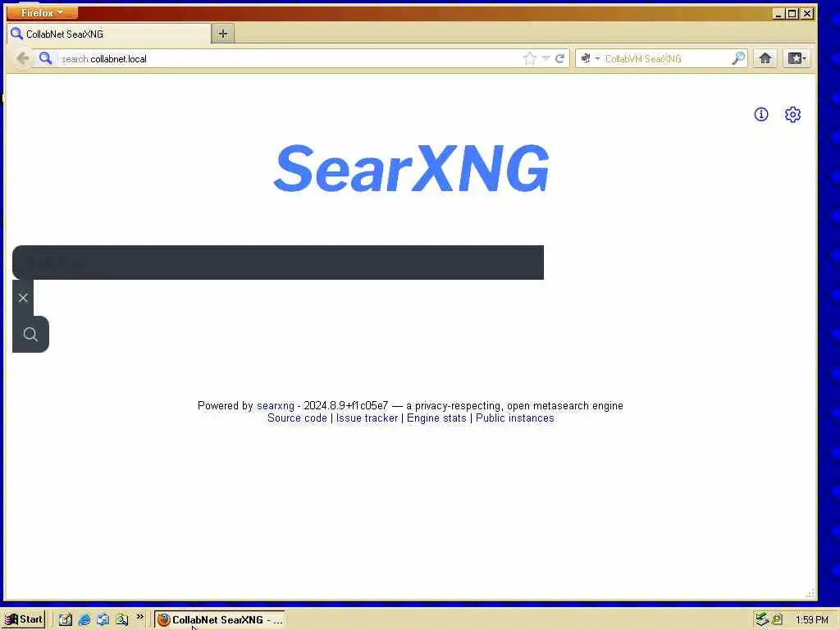
Task: Expand quick launch overflow chevron
Action: (x=139, y=617)
